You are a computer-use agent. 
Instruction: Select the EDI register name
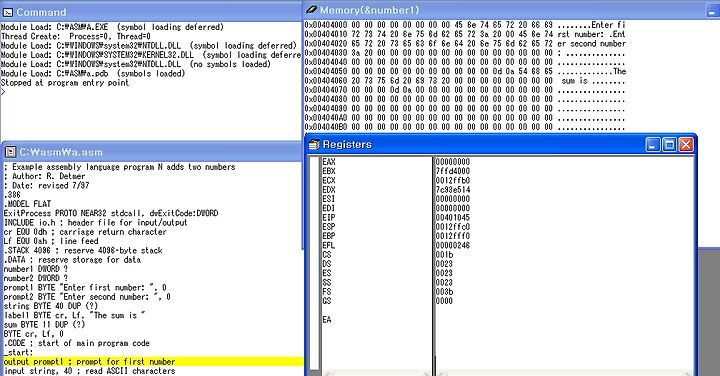coord(329,208)
